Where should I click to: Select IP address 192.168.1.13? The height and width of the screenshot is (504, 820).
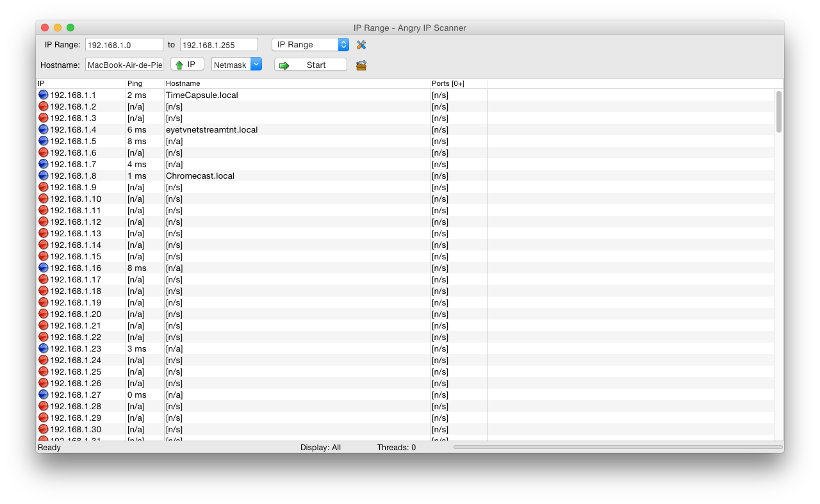(76, 233)
